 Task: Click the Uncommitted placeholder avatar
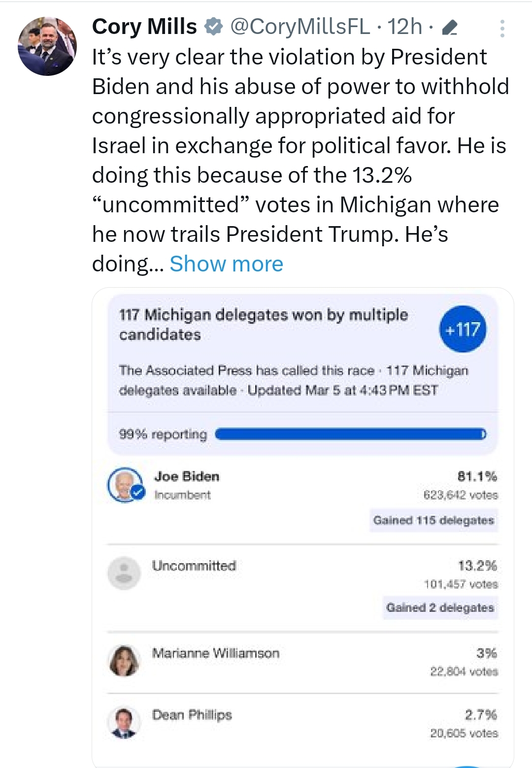(124, 573)
